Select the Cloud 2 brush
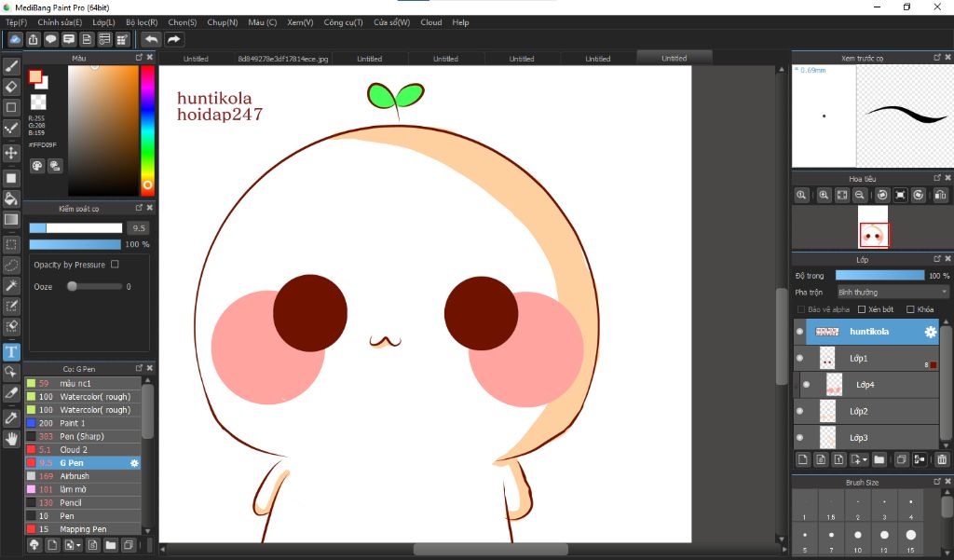 point(83,450)
